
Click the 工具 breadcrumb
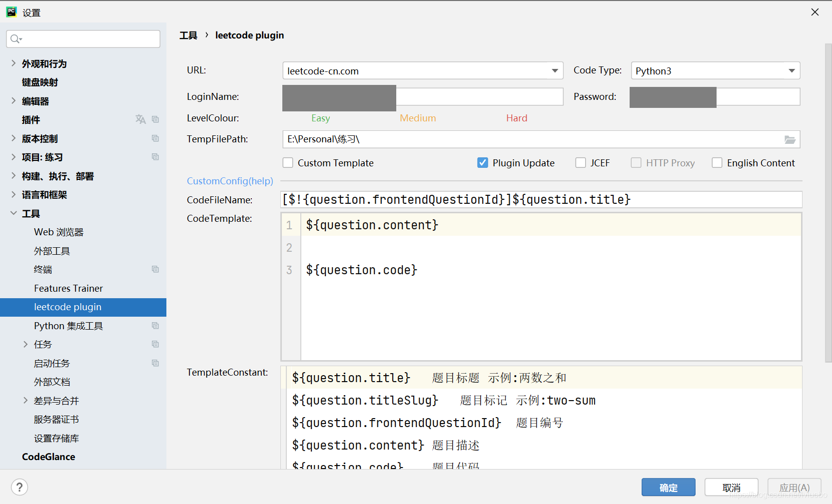point(188,35)
